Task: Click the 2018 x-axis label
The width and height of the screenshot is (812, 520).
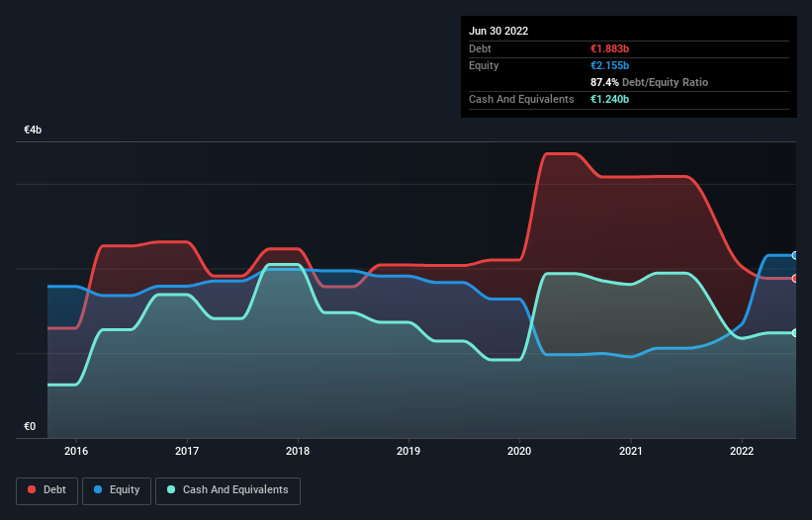Action: coord(298,451)
